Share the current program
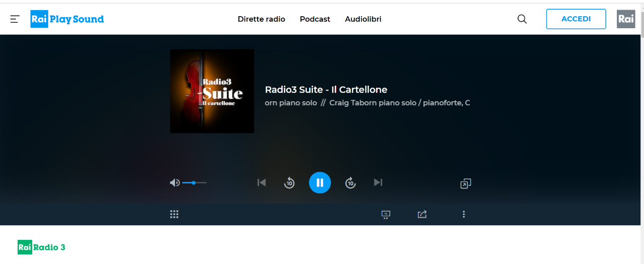The image size is (644, 264). 422,214
